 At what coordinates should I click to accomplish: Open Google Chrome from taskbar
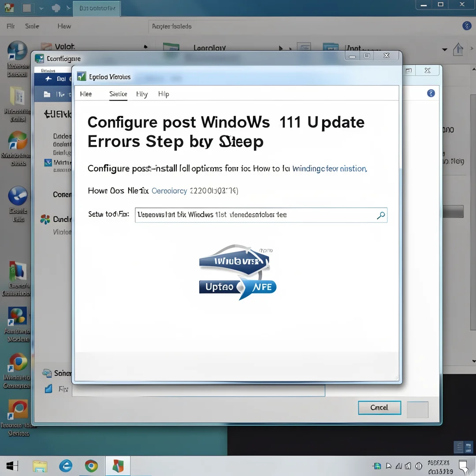coord(91,466)
